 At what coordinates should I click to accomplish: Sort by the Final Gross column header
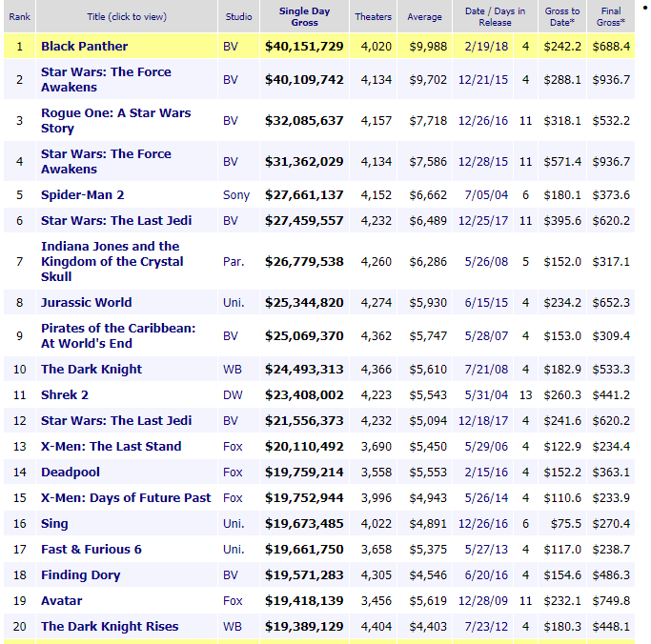[x=610, y=15]
